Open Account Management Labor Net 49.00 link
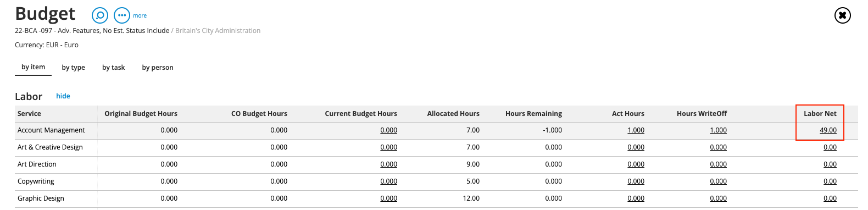The height and width of the screenshot is (210, 868). tap(828, 130)
